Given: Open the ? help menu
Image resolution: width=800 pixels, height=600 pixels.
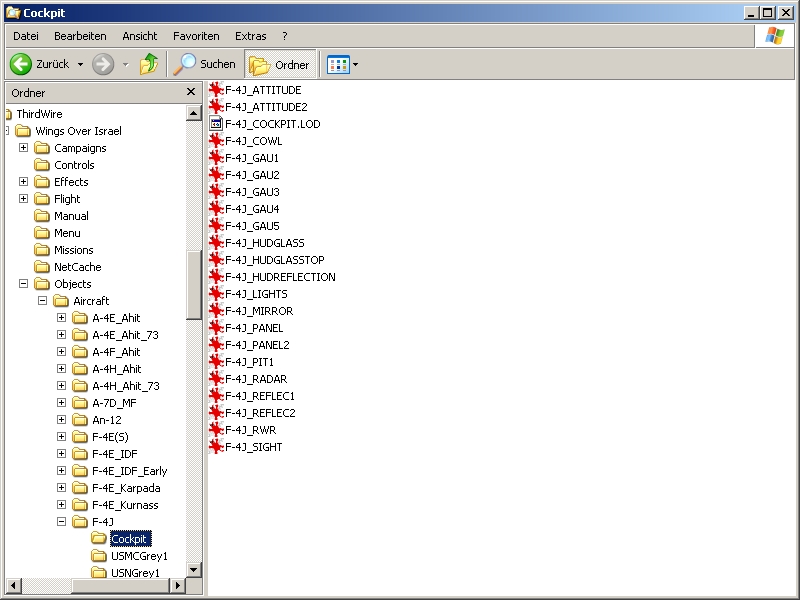Looking at the screenshot, I should 285,36.
